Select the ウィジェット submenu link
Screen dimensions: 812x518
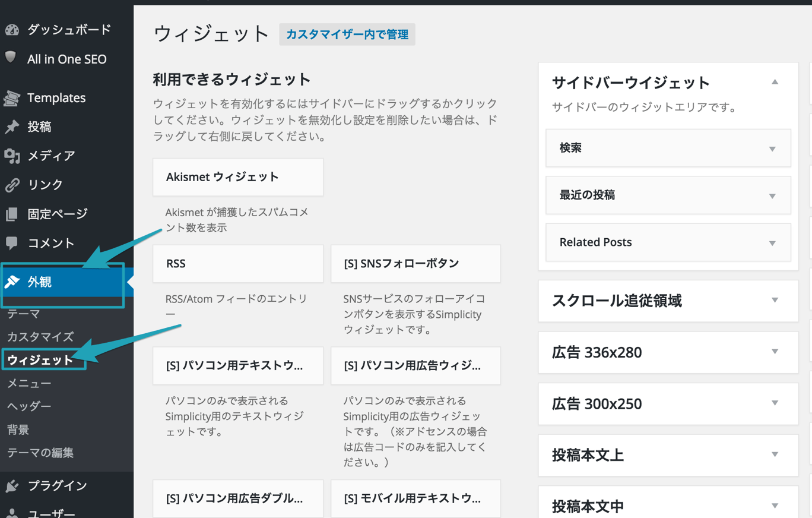click(x=40, y=360)
